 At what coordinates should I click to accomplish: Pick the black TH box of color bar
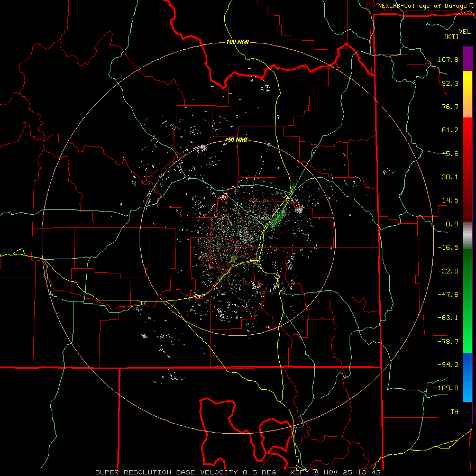tap(467, 413)
